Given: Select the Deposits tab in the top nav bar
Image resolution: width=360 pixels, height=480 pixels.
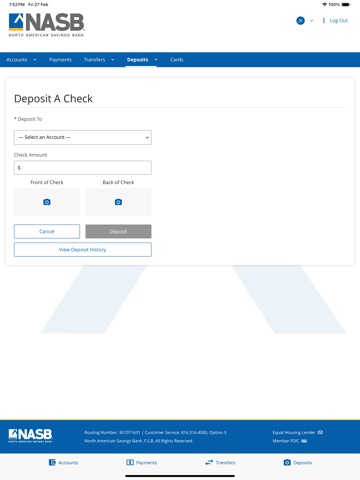Looking at the screenshot, I should pyautogui.click(x=137, y=60).
